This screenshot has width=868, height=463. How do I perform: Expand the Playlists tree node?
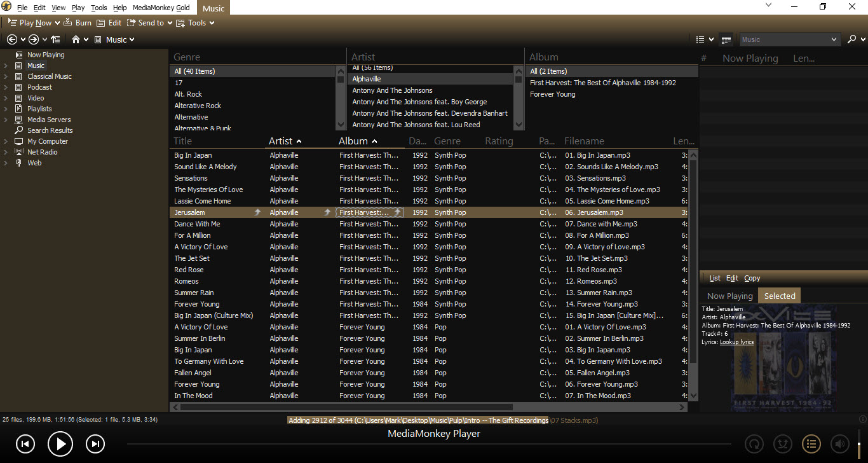click(x=6, y=109)
